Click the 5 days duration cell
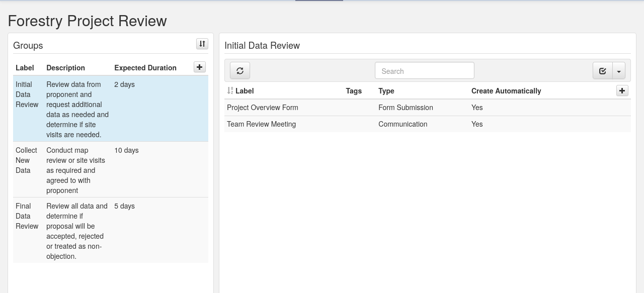 [x=124, y=206]
